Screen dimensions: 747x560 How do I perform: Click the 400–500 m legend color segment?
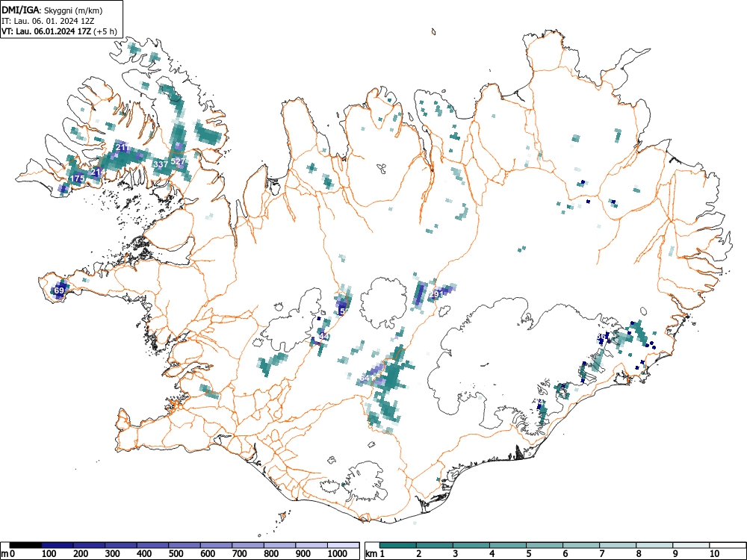coord(152,545)
